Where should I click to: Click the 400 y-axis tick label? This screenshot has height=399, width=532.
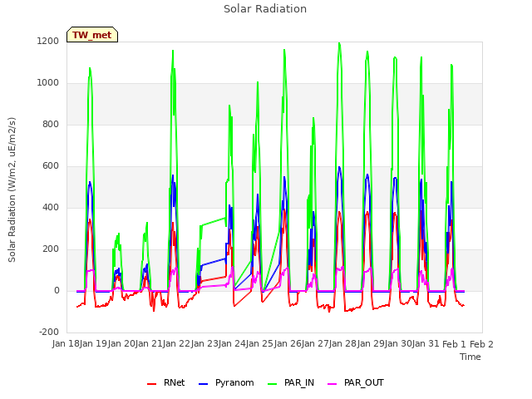pos(51,207)
